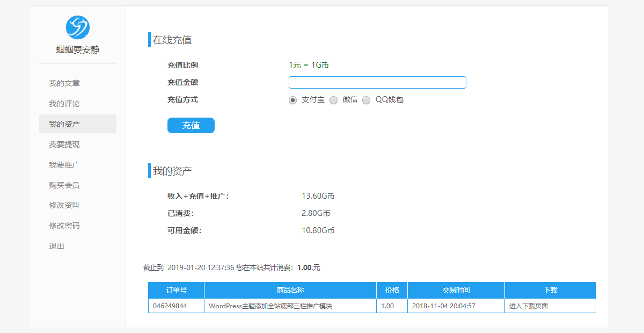Click the username 蝈蝈要安静
The width and height of the screenshot is (644, 333).
coord(77,48)
